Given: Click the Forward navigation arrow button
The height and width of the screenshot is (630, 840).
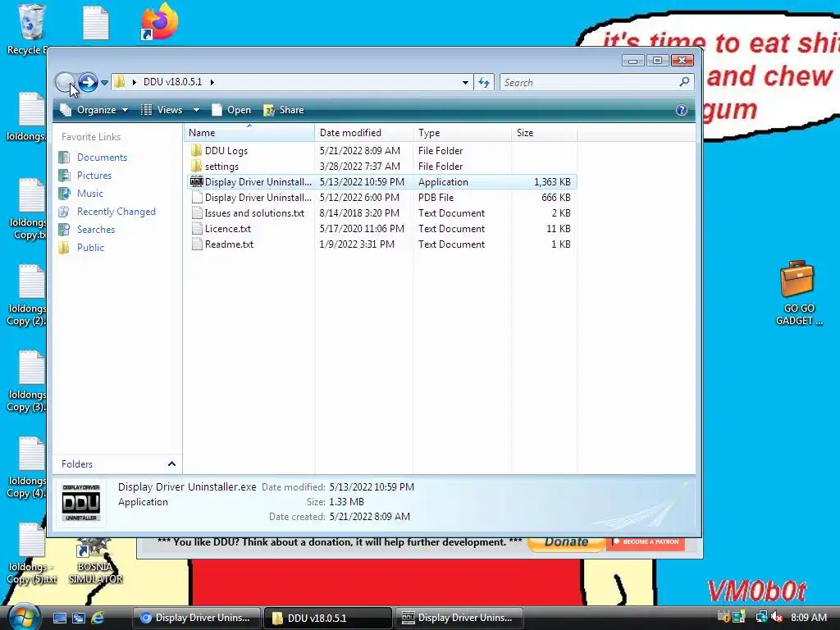Looking at the screenshot, I should click(x=88, y=83).
